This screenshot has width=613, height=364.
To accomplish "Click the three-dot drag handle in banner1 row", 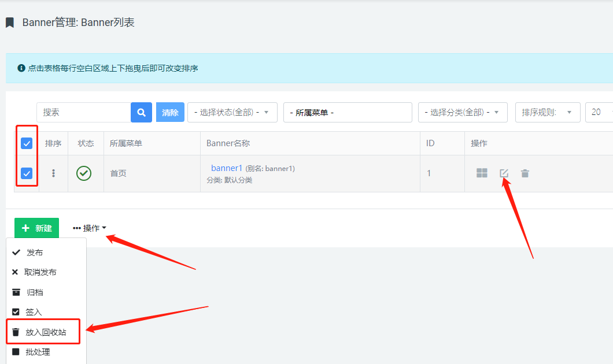I will click(54, 173).
